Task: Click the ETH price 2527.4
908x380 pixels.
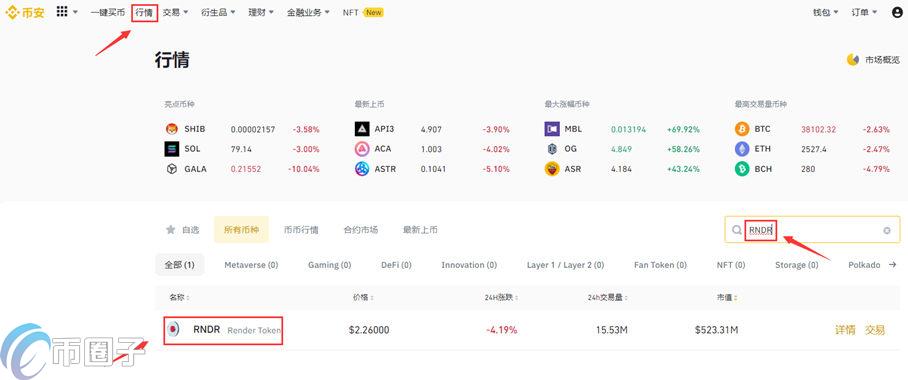Action: pyautogui.click(x=814, y=149)
